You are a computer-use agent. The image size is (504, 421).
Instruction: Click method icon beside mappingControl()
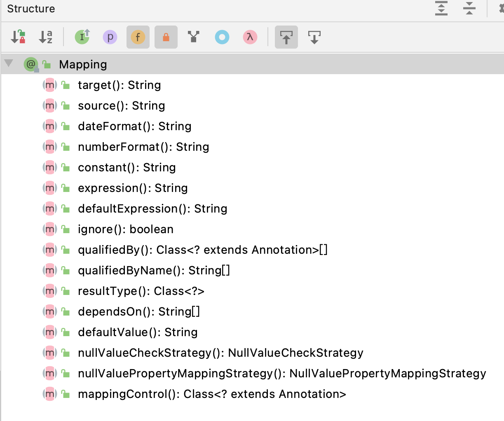click(x=50, y=394)
